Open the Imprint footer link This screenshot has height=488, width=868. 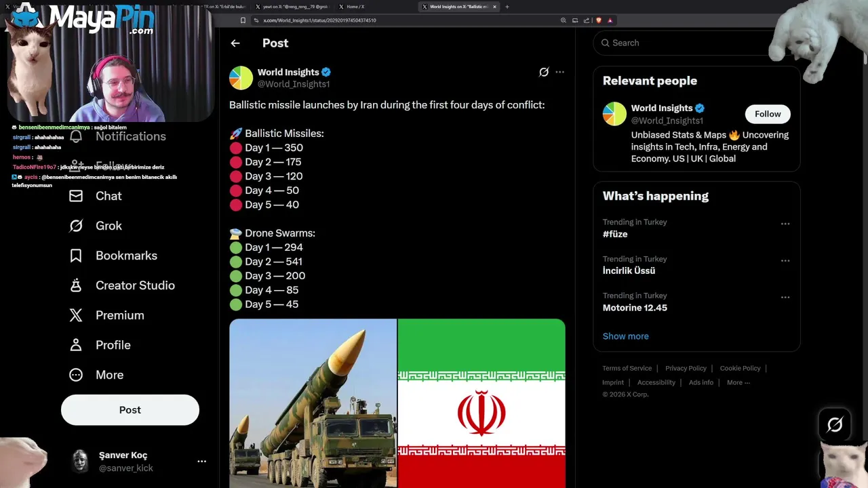[613, 382]
